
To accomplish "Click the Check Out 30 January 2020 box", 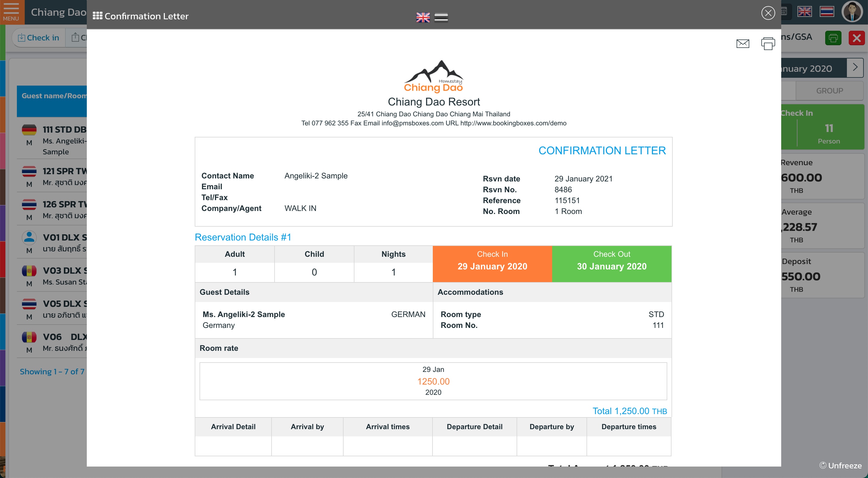I will click(612, 264).
